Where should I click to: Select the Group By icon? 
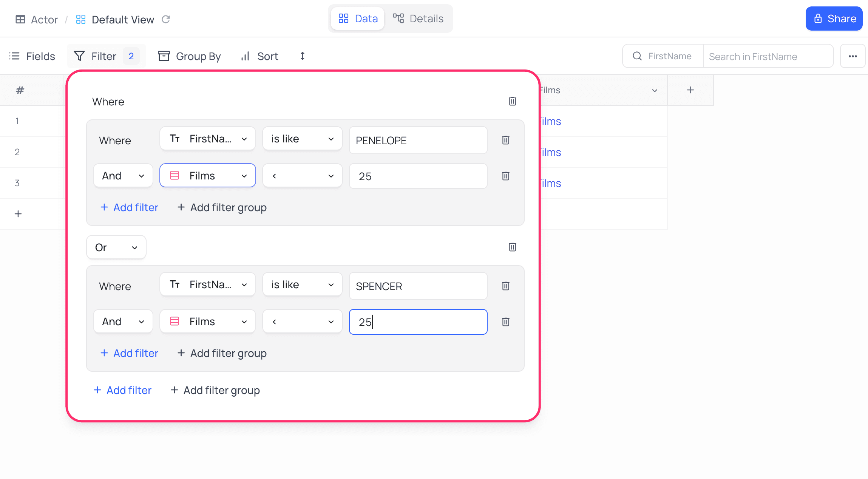(x=164, y=56)
